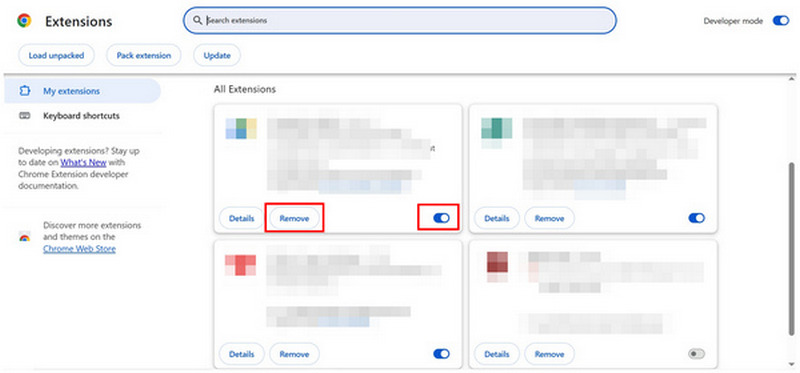Open Details for the red-pink icon extension
Image resolution: width=800 pixels, height=373 pixels.
241,354
